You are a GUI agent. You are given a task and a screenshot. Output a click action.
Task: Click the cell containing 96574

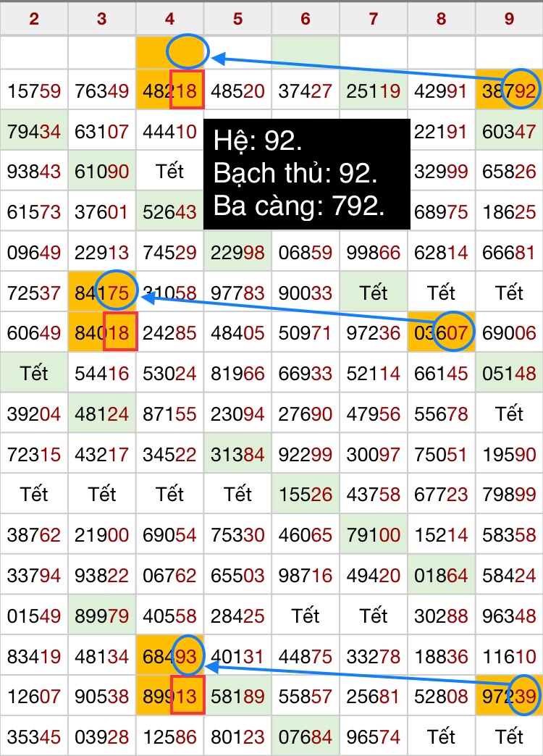click(374, 736)
